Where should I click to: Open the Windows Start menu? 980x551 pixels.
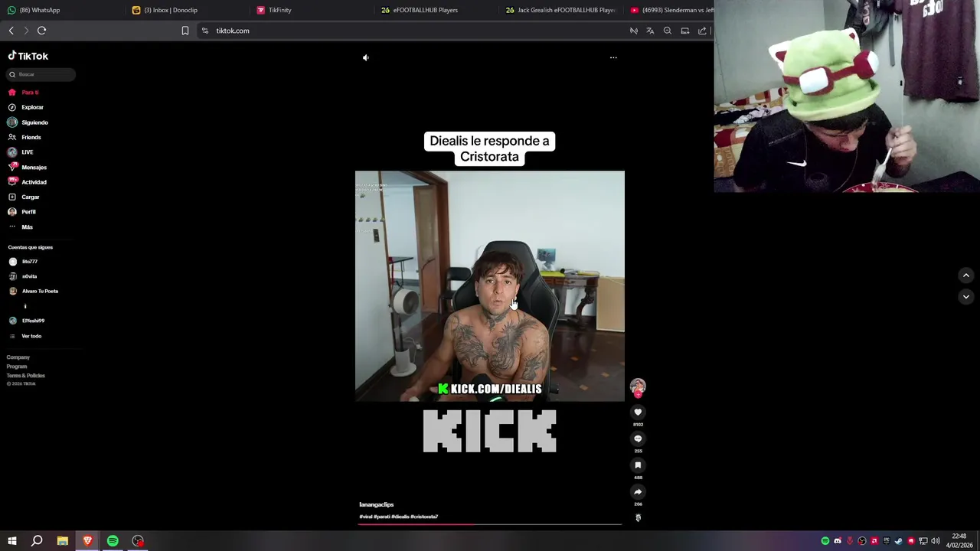(x=12, y=541)
